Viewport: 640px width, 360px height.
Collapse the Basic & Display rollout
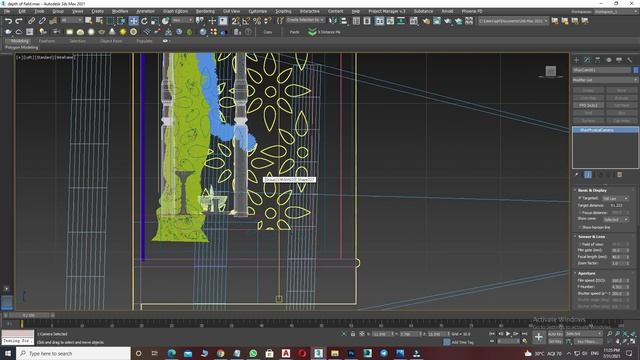(x=592, y=190)
